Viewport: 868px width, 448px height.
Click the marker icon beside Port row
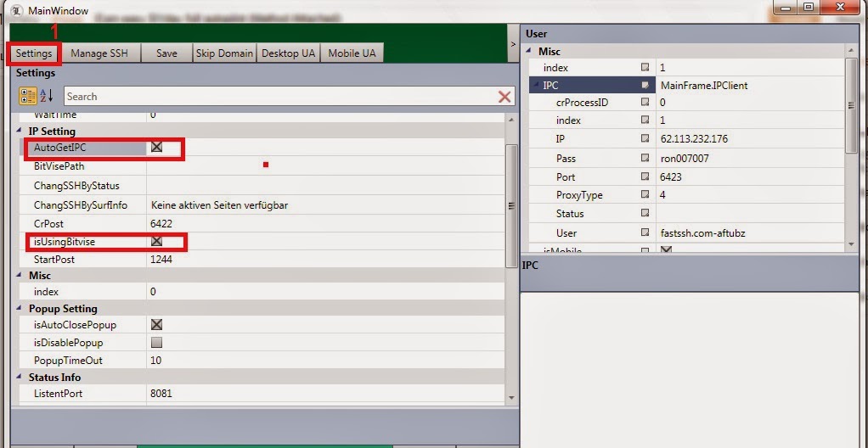[645, 177]
